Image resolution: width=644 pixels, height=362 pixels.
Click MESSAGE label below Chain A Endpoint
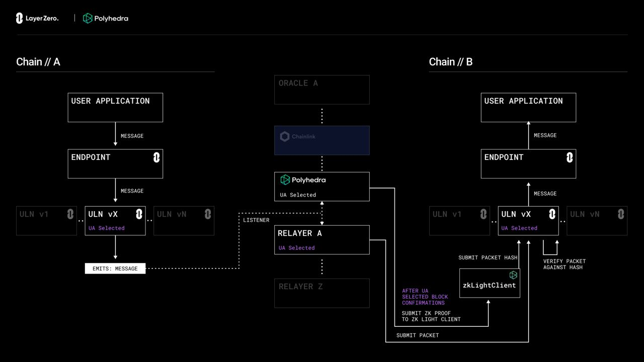(132, 191)
